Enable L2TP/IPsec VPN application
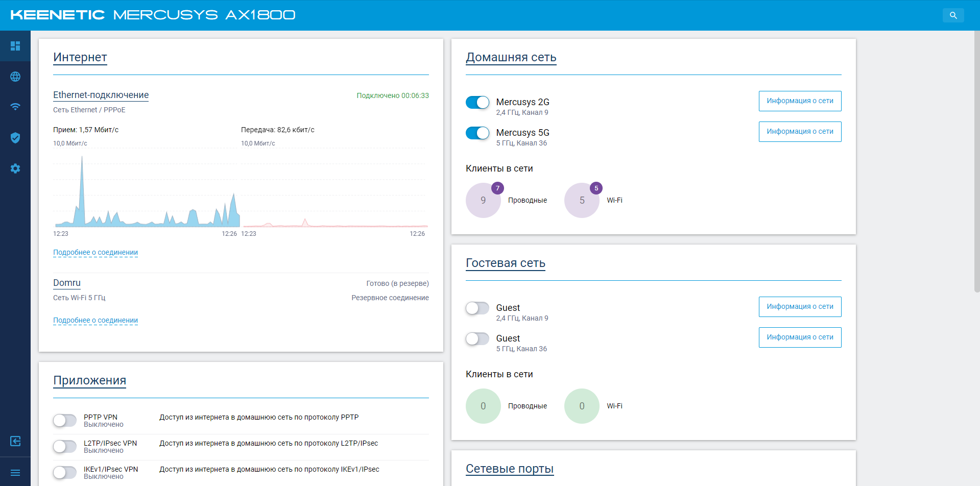 click(65, 446)
